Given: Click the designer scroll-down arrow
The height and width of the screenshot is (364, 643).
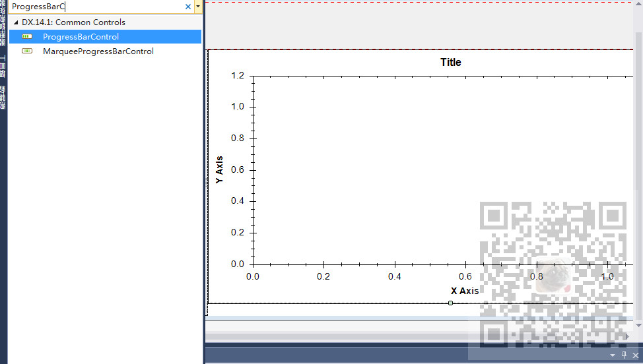Looking at the screenshot, I should (638, 325).
